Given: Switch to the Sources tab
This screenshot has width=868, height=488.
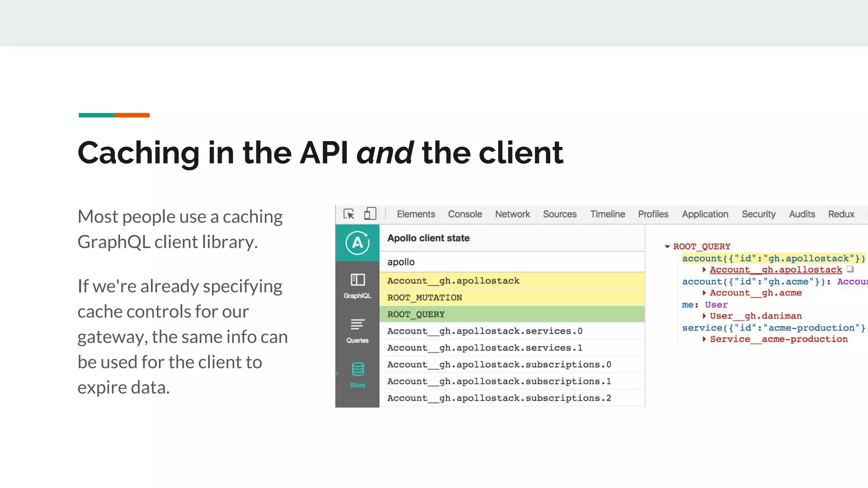Looking at the screenshot, I should pyautogui.click(x=560, y=214).
